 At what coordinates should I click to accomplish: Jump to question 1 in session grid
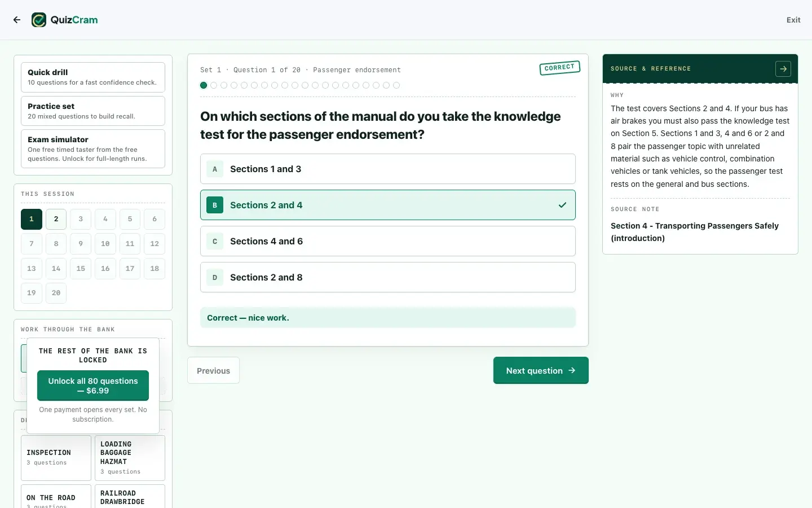tap(32, 219)
